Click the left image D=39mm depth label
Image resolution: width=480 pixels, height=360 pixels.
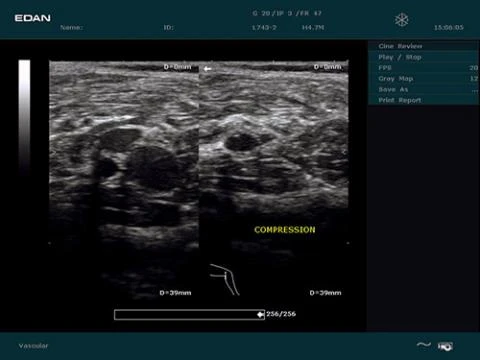click(175, 293)
